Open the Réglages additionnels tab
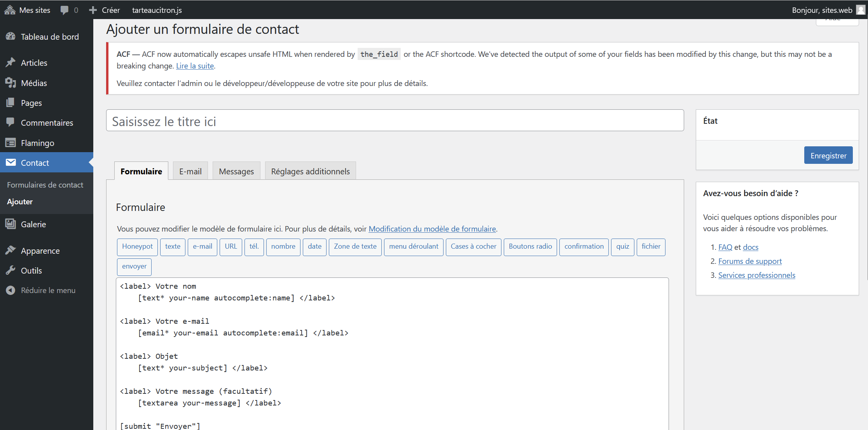Image resolution: width=868 pixels, height=430 pixels. click(x=310, y=171)
